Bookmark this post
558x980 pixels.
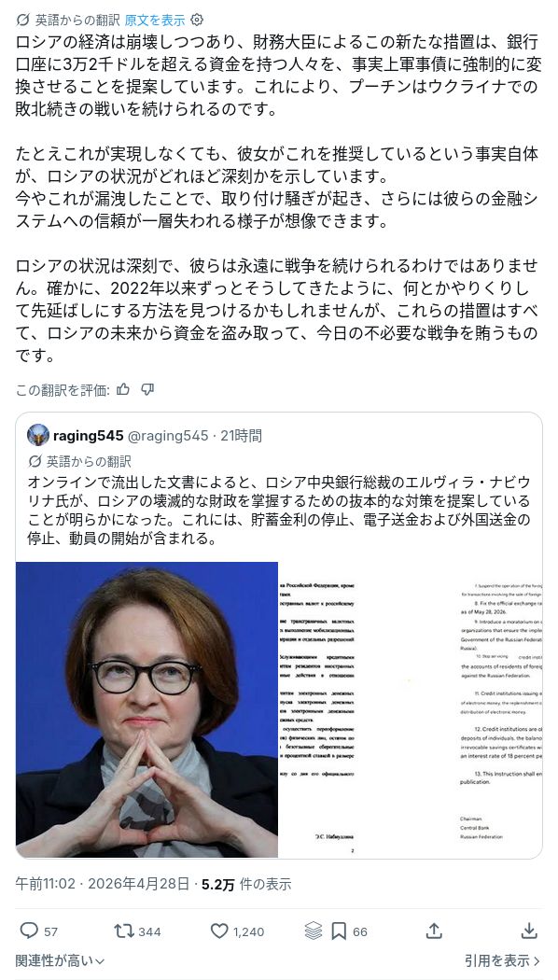tap(339, 931)
